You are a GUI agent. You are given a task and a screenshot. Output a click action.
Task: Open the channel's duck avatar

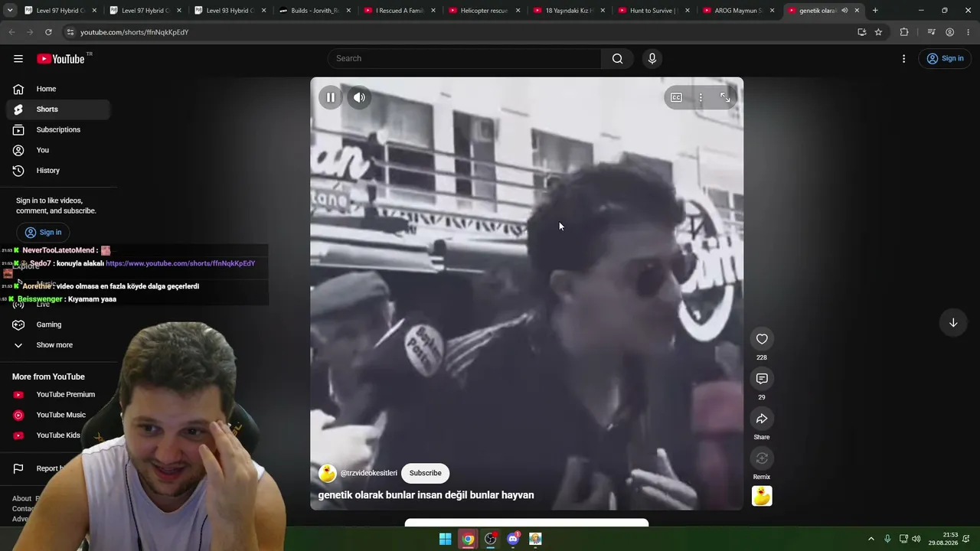(x=328, y=473)
